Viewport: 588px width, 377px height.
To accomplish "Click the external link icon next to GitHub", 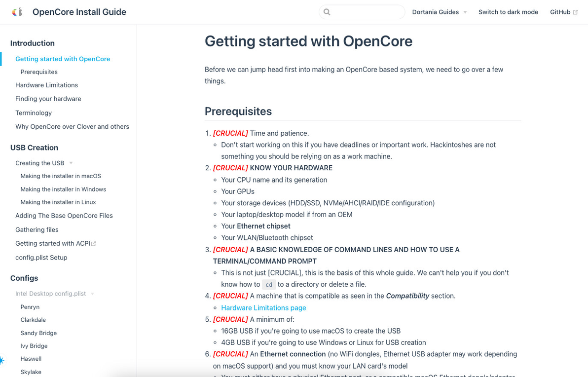I will coord(575,12).
